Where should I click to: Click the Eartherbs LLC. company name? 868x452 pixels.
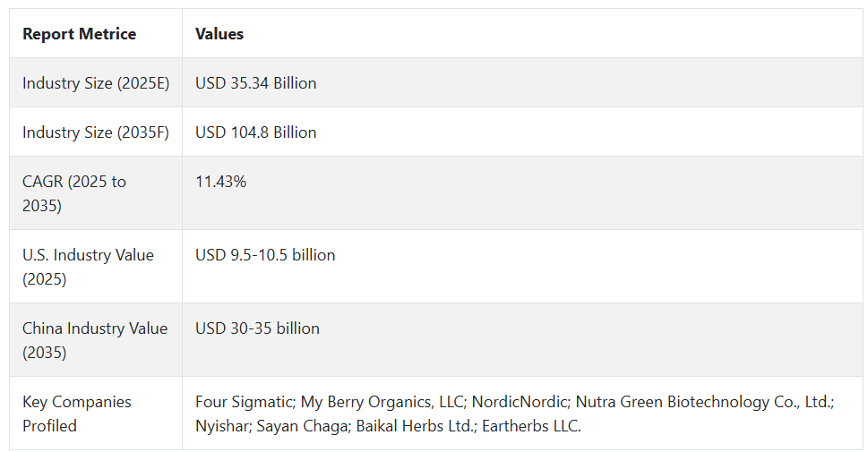[x=531, y=426]
